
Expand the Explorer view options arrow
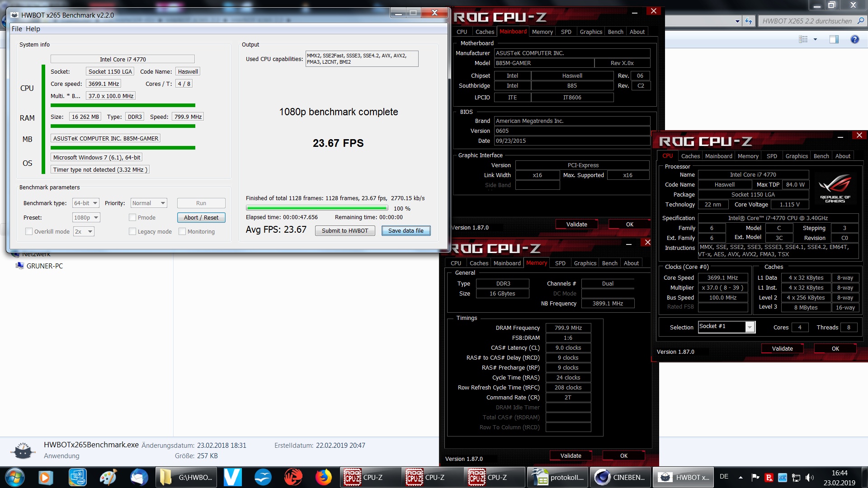(x=816, y=39)
